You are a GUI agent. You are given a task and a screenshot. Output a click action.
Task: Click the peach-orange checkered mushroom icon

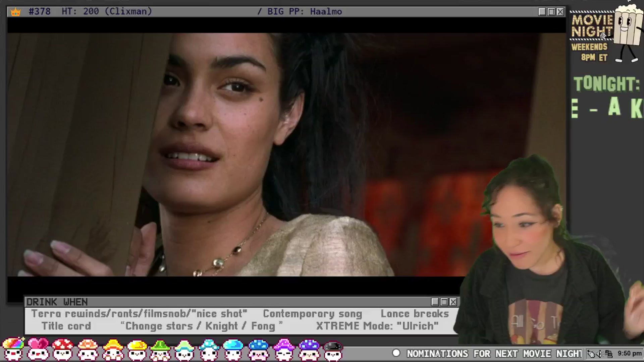click(x=88, y=350)
